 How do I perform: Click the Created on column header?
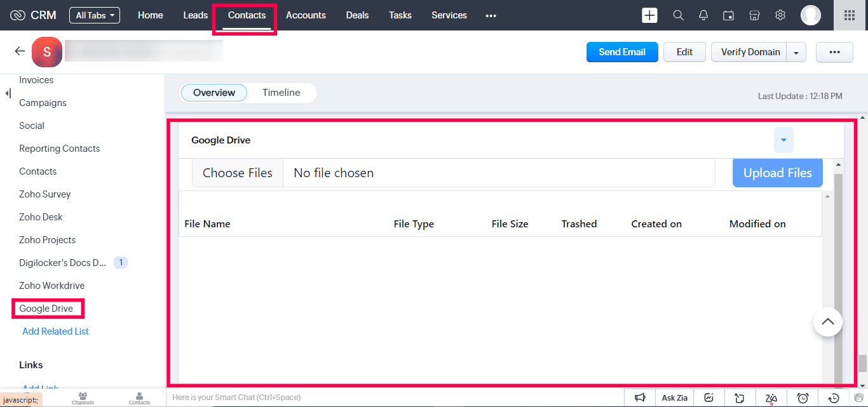pos(656,224)
